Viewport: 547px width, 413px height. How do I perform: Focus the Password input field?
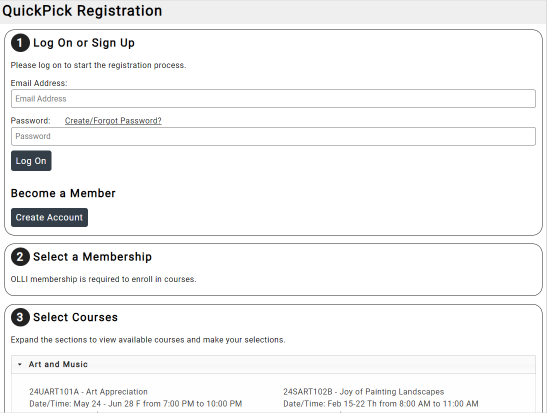click(273, 136)
